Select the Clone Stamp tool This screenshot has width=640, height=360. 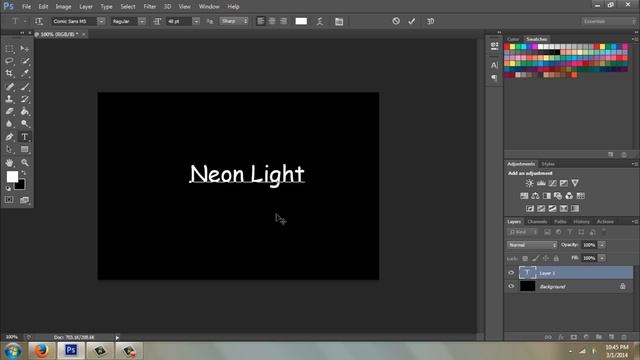(9, 99)
